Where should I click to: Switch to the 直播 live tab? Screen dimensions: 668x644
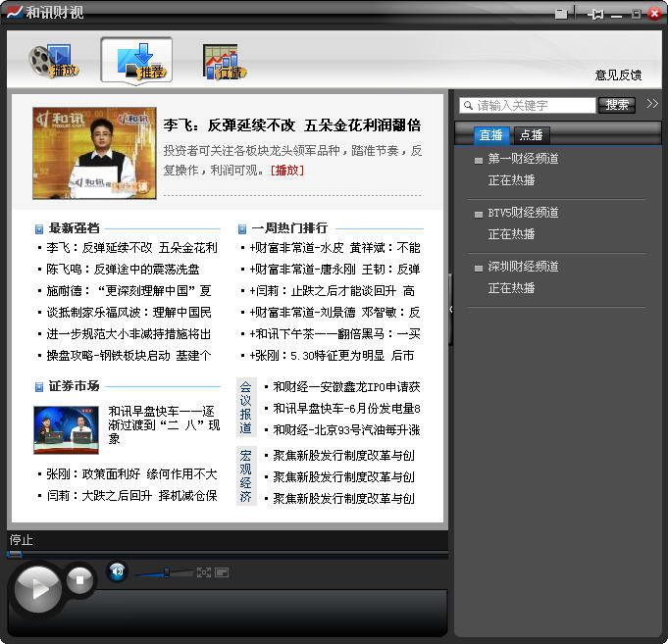(491, 135)
